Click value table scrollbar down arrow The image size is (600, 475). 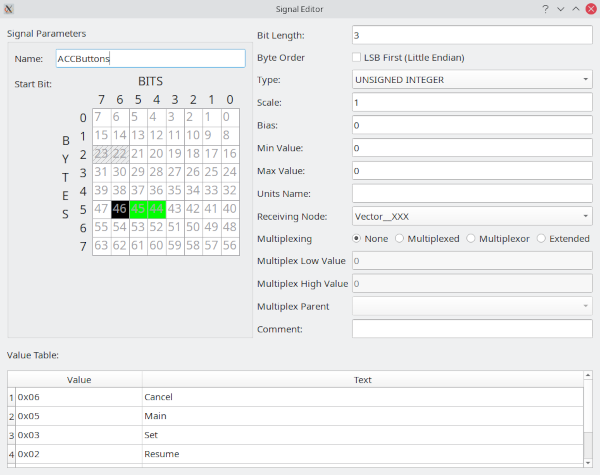coord(588,463)
